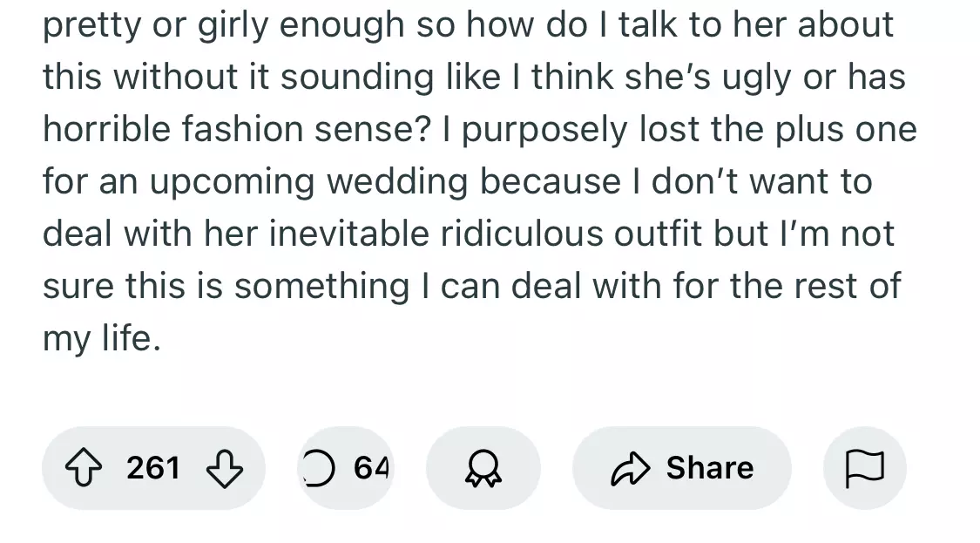Viewport: 980px width, 543px height.
Task: Click the closing text "my life."
Action: [x=102, y=338]
